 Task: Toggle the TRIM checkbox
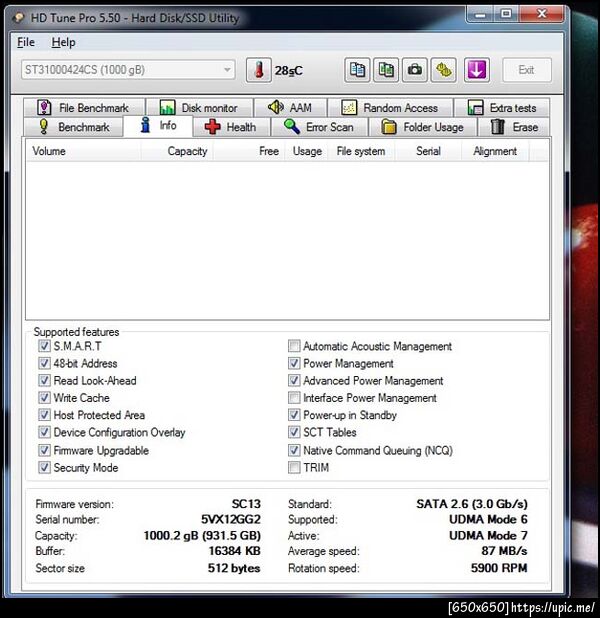pyautogui.click(x=294, y=467)
